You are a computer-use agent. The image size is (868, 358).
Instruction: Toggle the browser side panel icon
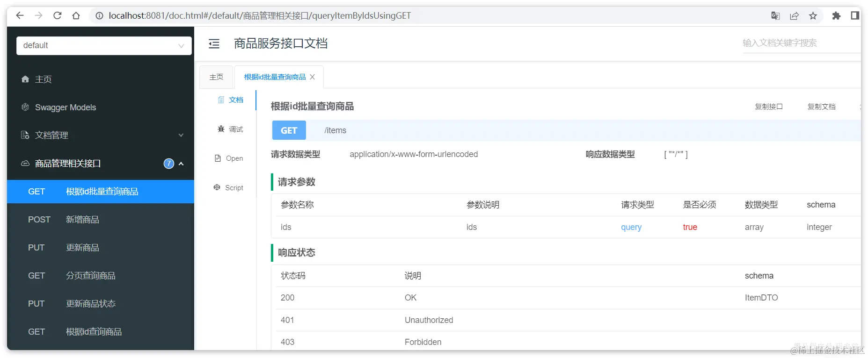click(x=855, y=16)
